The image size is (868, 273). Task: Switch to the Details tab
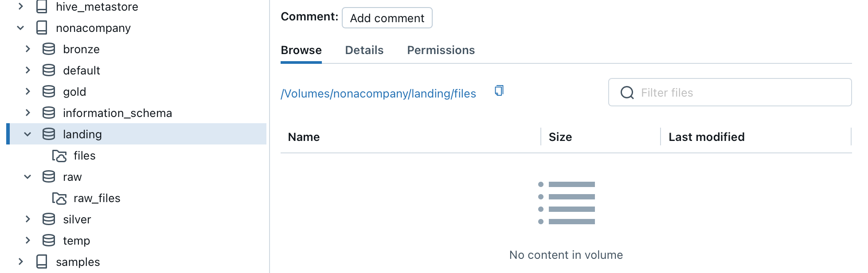pos(364,50)
